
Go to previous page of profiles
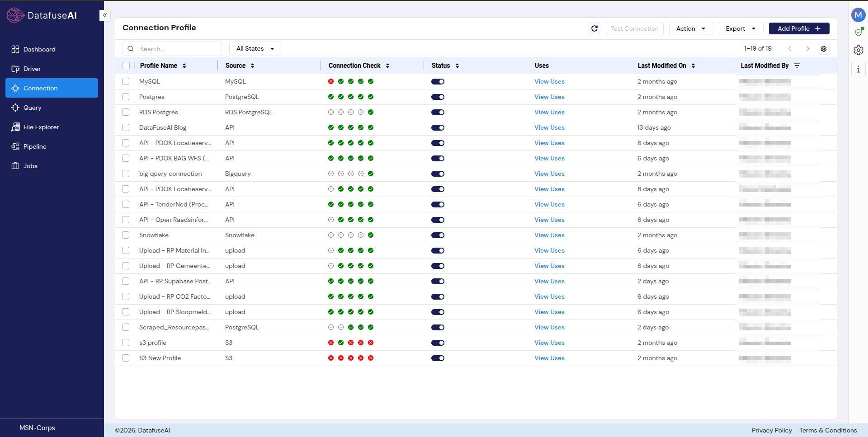[790, 49]
